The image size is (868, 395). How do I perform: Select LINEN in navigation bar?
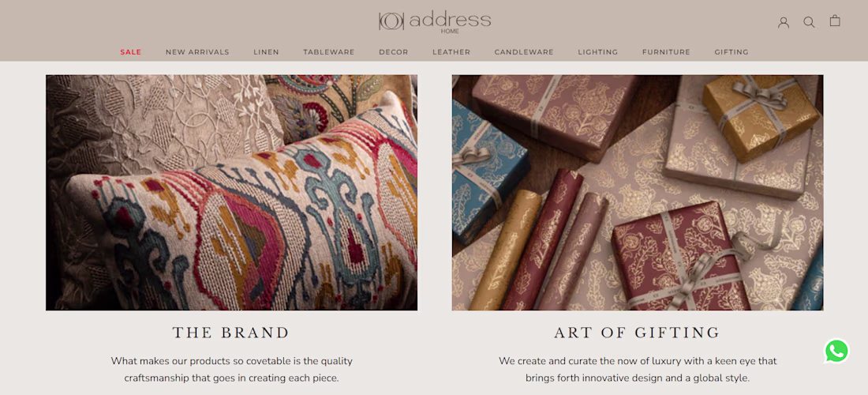(266, 52)
